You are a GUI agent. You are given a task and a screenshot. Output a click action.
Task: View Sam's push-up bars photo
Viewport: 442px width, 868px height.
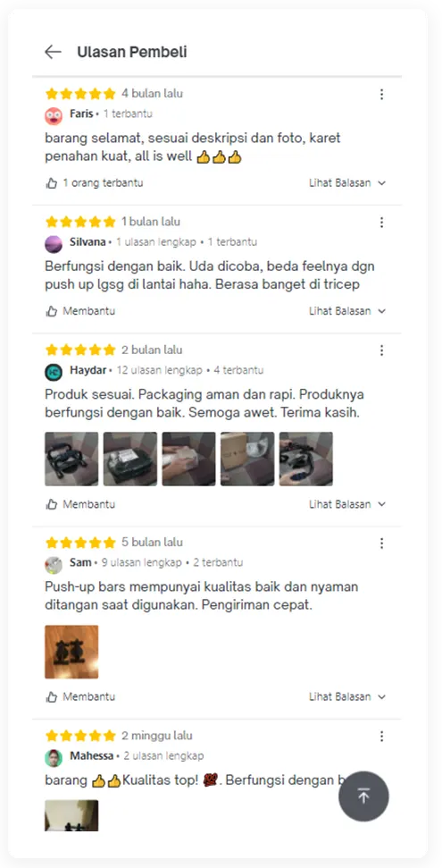(71, 652)
